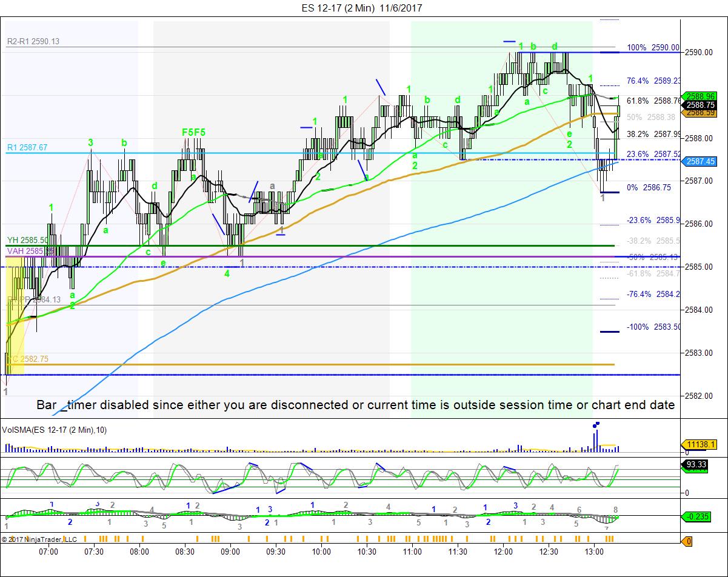Image resolution: width=728 pixels, height=577 pixels.
Task: Click the 2585.00 price axis label
Action: pyautogui.click(x=699, y=267)
